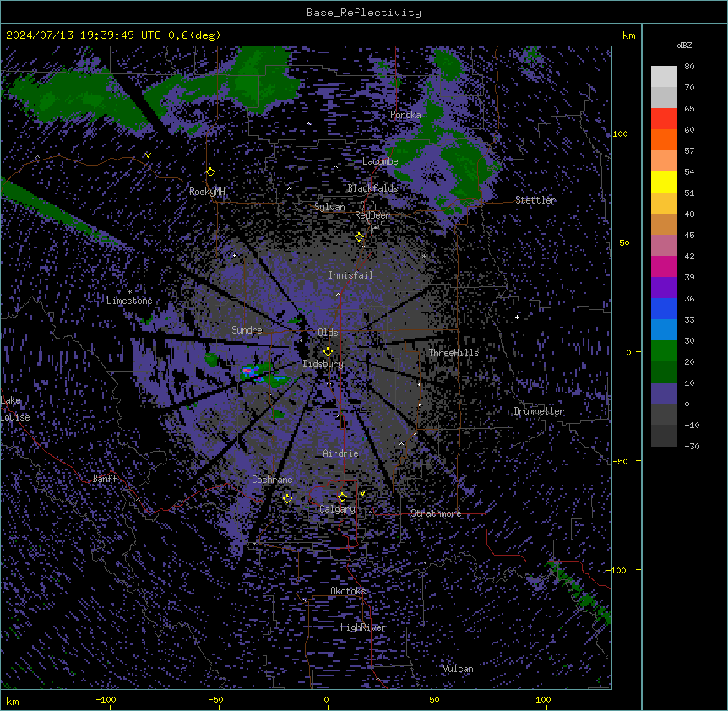This screenshot has width=728, height=711.
Task: Select the 30-33 dBZ light blue legend swatch
Action: pyautogui.click(x=664, y=329)
